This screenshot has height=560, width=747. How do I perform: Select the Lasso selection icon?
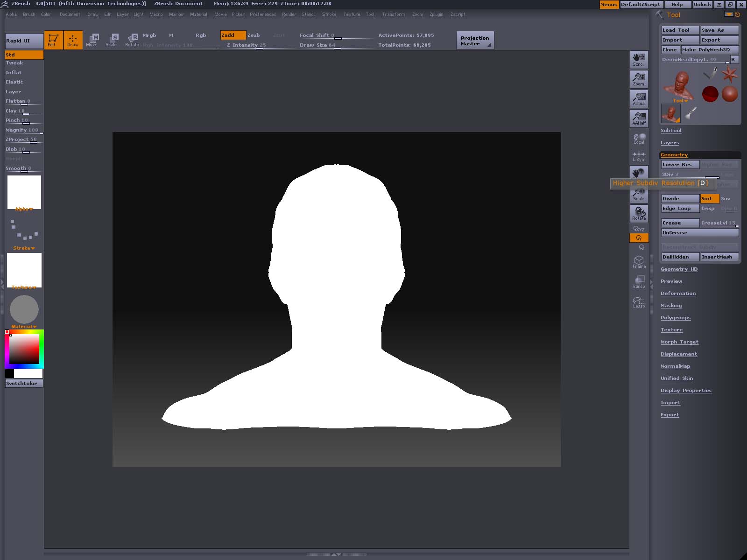639,302
